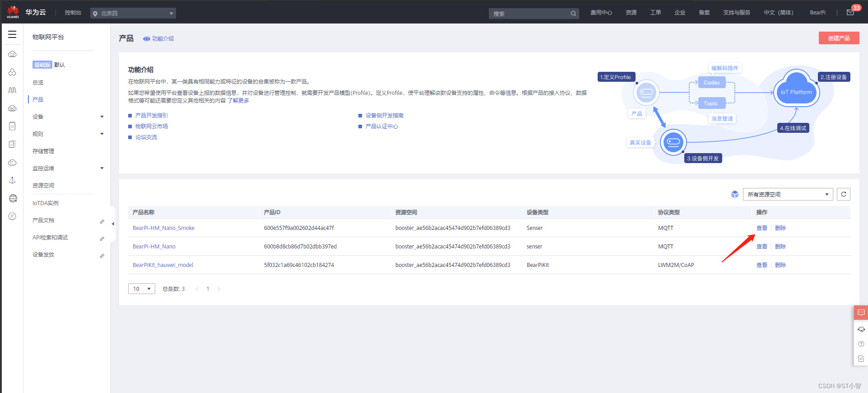Open the 产品认证中心 link
The image size is (868, 393).
(x=382, y=126)
